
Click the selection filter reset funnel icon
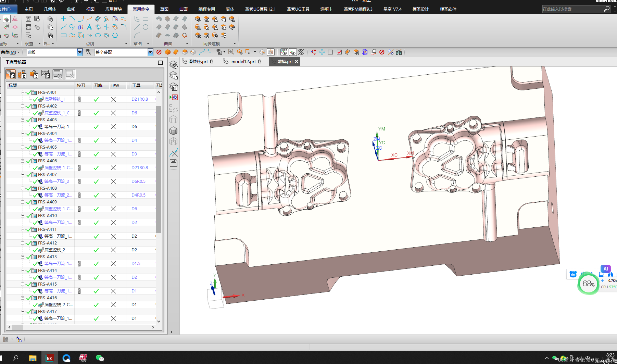pyautogui.click(x=88, y=52)
